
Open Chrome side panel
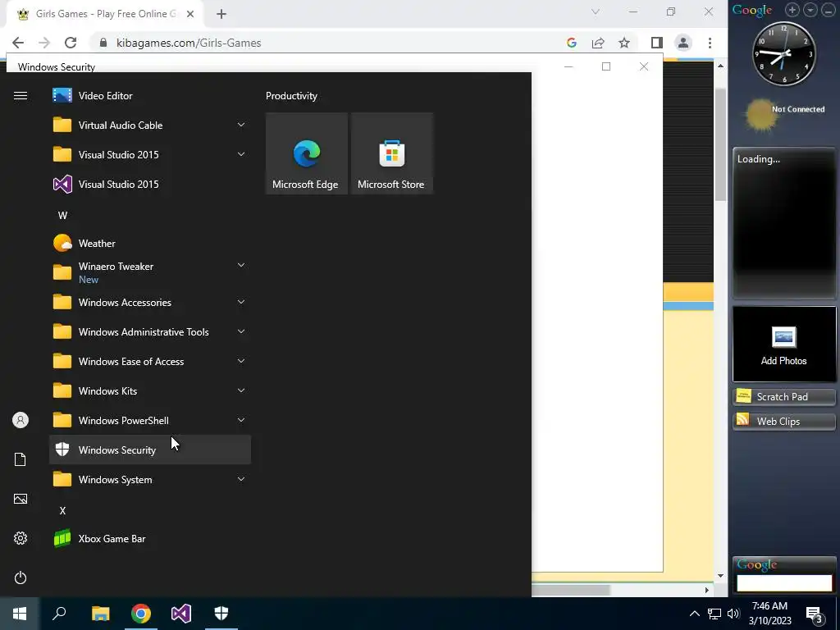(657, 43)
